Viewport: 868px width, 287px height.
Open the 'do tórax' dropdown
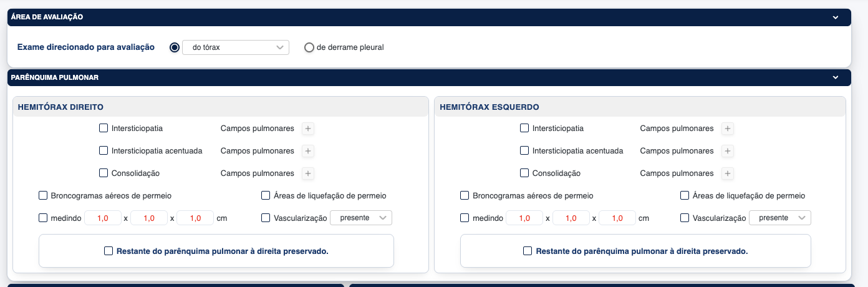(236, 47)
